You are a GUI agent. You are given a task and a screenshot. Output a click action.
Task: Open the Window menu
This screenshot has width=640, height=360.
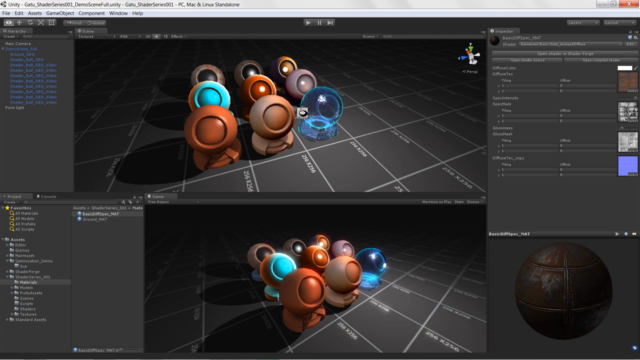coord(118,13)
